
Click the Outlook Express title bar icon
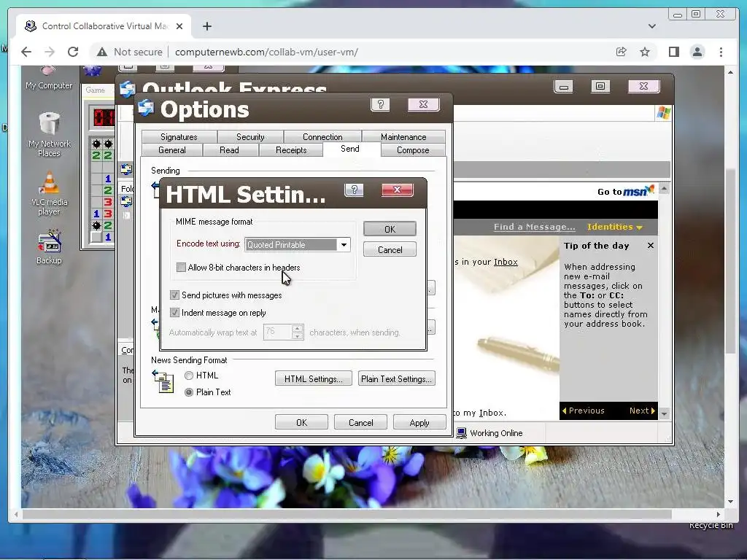click(128, 89)
